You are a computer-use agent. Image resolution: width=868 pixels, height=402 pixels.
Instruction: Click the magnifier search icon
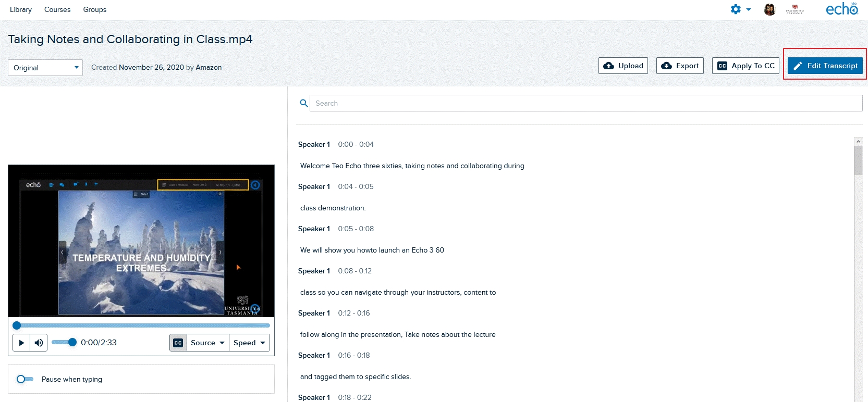[x=304, y=103]
